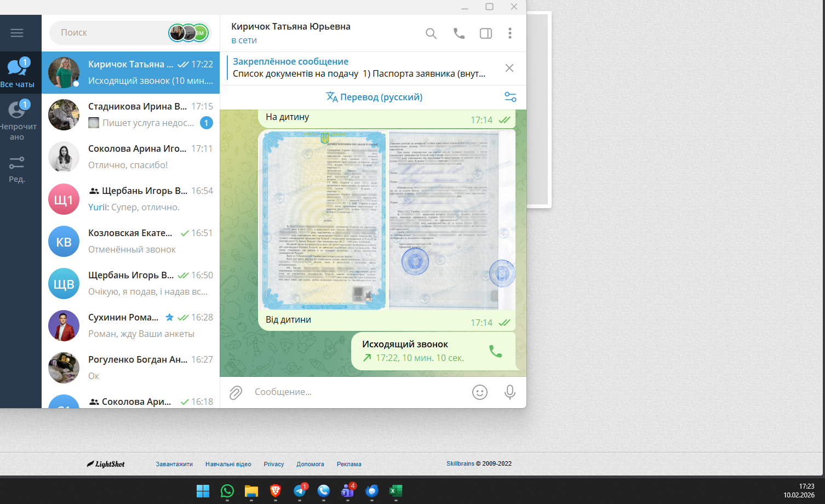Open File Explorer from the taskbar
This screenshot has height=504, width=825.
click(x=251, y=491)
